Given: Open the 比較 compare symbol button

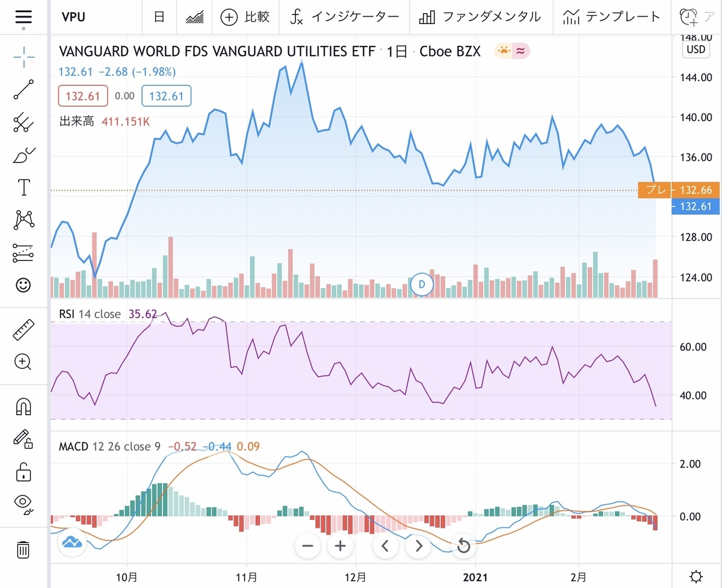Looking at the screenshot, I should (x=245, y=17).
